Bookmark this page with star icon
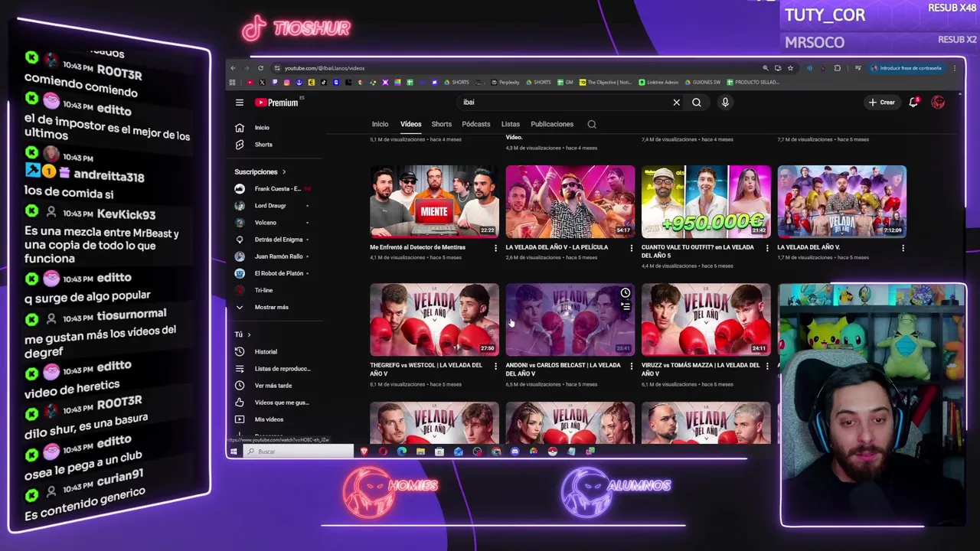Viewport: 980px width, 551px height. [790, 68]
